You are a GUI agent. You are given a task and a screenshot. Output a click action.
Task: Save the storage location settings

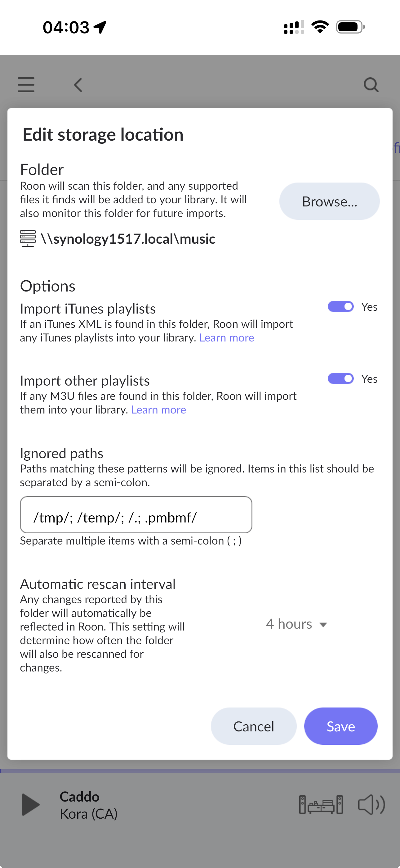pos(341,726)
